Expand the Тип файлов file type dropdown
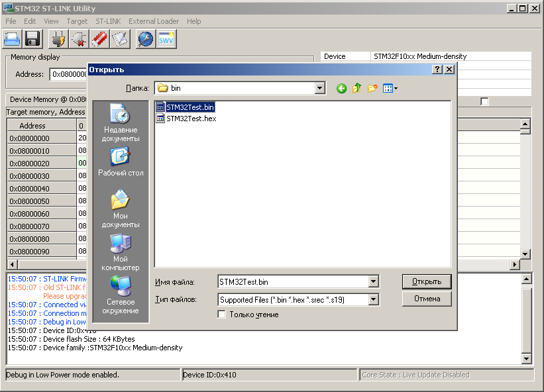Viewport: 544px width, 392px height. tap(374, 300)
